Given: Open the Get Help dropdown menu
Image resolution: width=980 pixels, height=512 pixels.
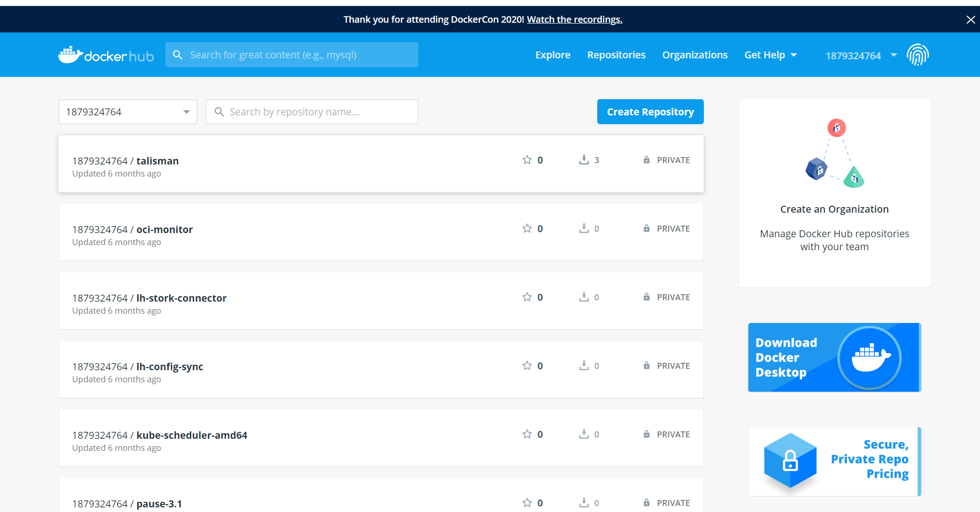Looking at the screenshot, I should pos(771,55).
